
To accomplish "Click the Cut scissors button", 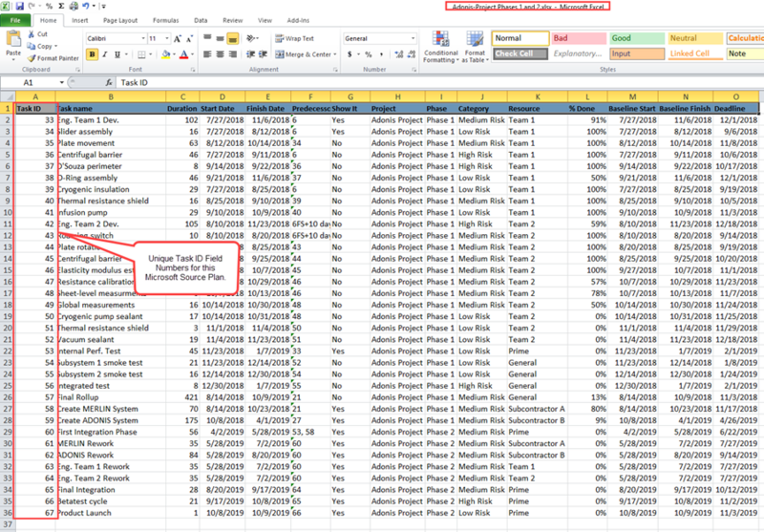I will [37, 34].
